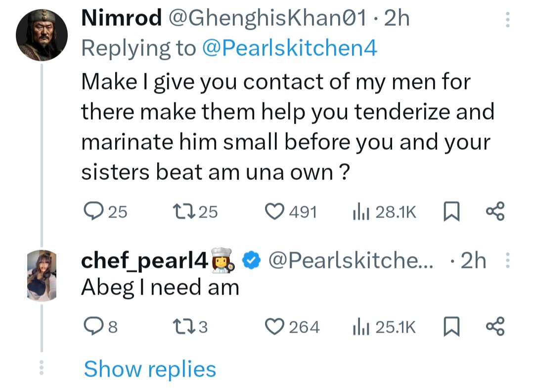
Task: Open chef_pearl4's profile via display name
Action: point(144,261)
